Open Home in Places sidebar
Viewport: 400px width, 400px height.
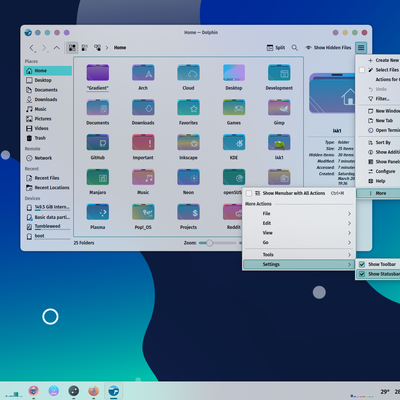coord(48,71)
